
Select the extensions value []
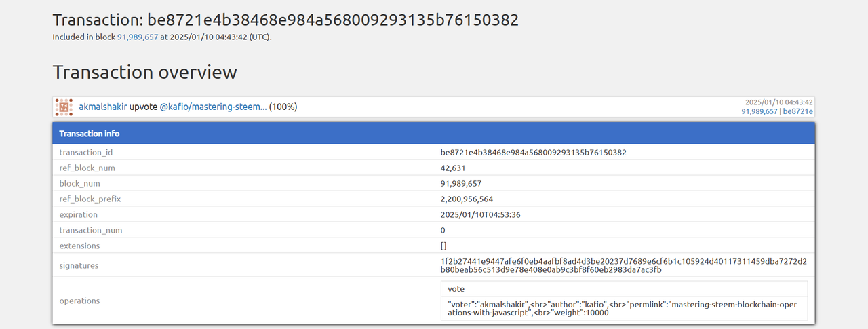click(443, 246)
